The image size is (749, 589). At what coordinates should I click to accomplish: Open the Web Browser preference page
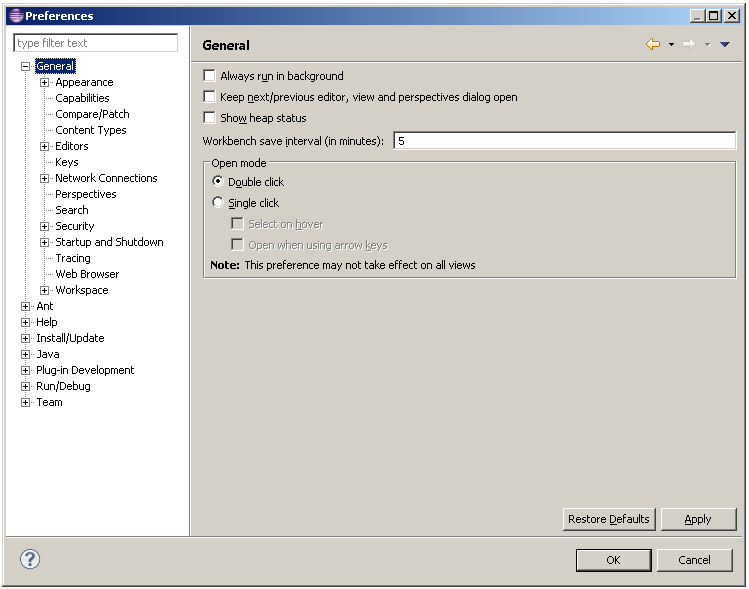click(87, 274)
